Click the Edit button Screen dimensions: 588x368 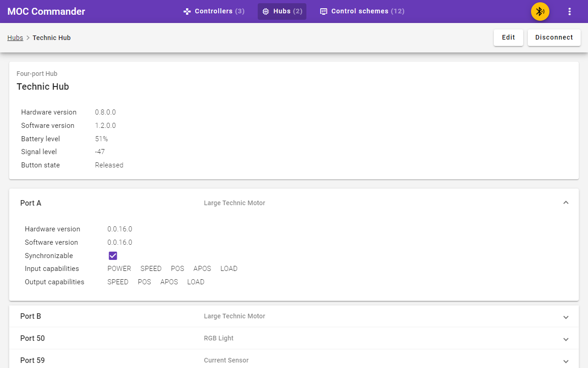[x=509, y=38]
